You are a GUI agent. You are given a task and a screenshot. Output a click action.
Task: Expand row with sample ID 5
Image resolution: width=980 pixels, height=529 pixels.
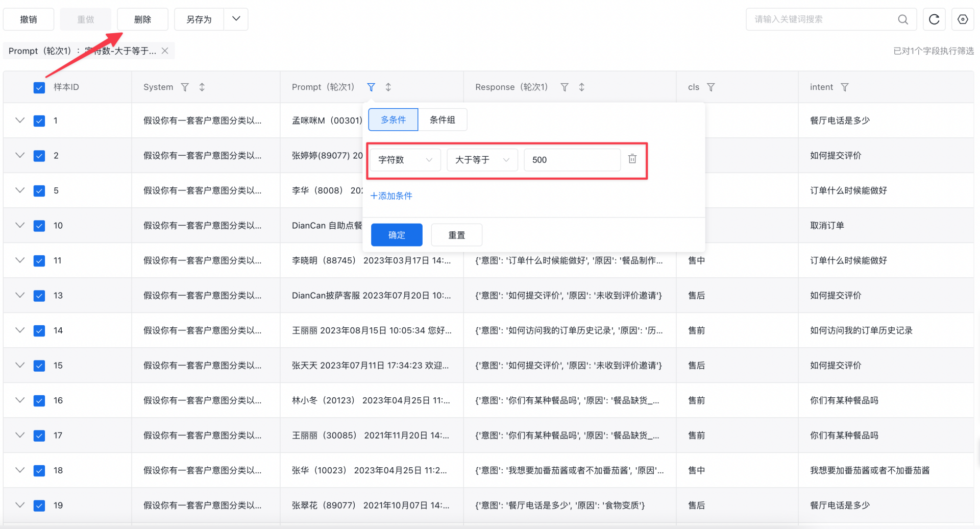point(20,190)
